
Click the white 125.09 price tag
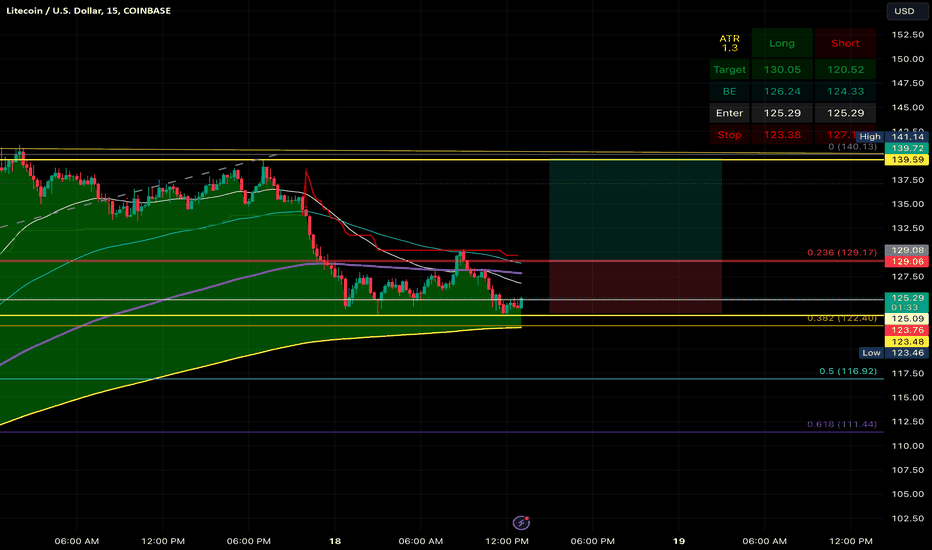pos(907,319)
